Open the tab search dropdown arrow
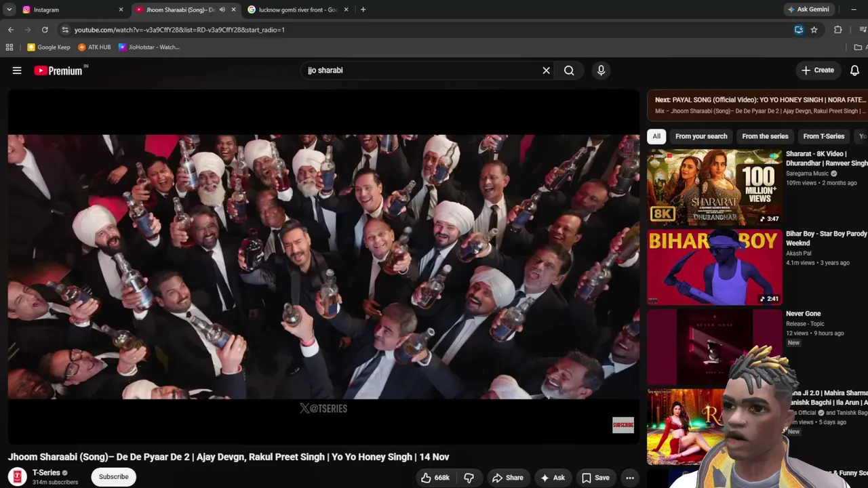Image resolution: width=868 pixels, height=488 pixels. point(9,9)
